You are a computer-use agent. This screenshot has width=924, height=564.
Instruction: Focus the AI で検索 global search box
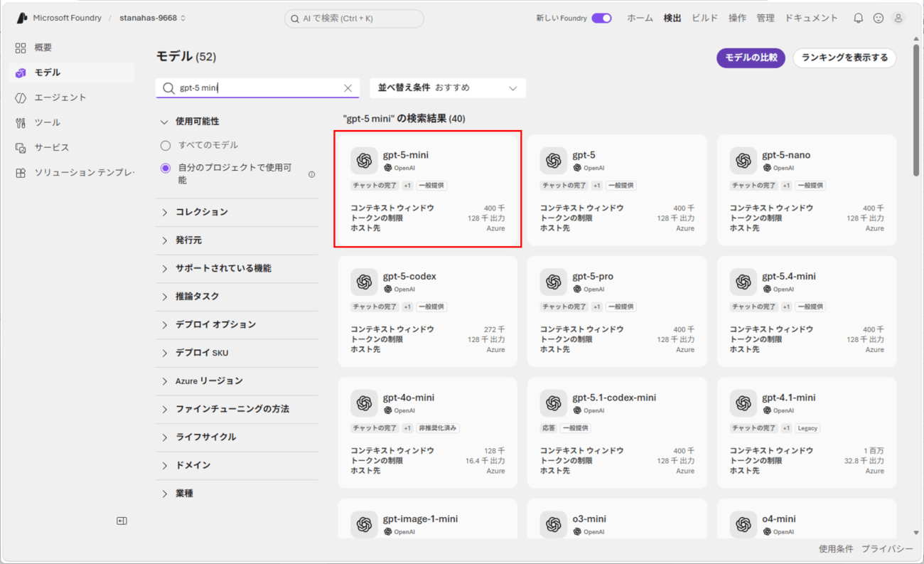pyautogui.click(x=354, y=18)
